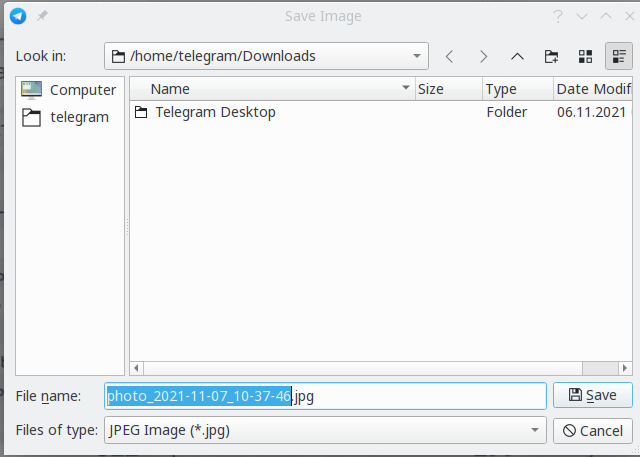This screenshot has width=640, height=457.
Task: Select telegram home in the sidebar
Action: click(66, 117)
